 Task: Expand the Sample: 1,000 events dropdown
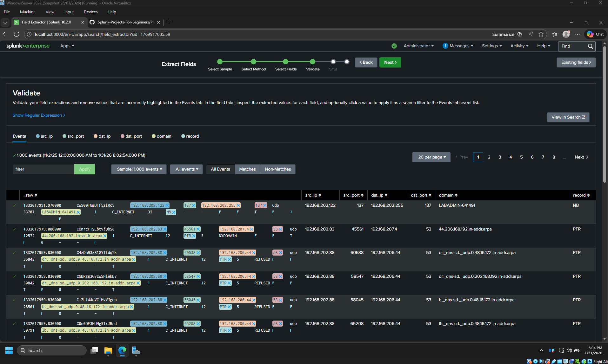click(x=139, y=169)
